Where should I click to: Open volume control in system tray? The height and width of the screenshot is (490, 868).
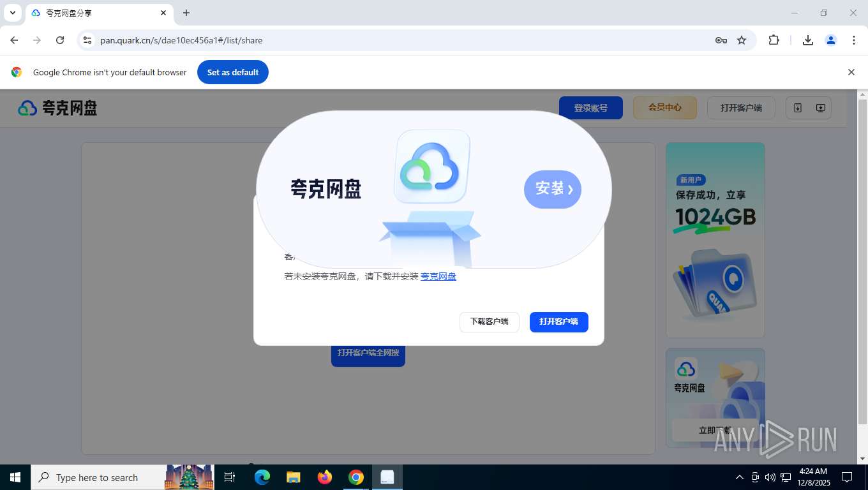pos(770,477)
